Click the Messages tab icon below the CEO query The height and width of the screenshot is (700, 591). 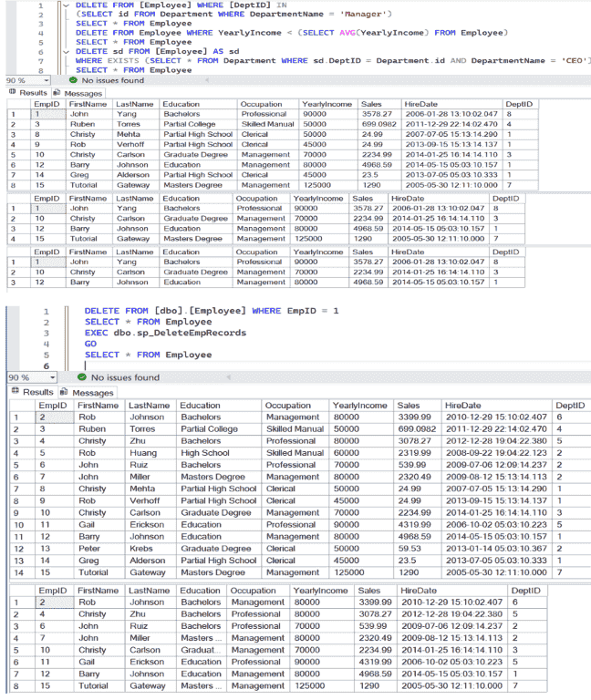[x=57, y=92]
